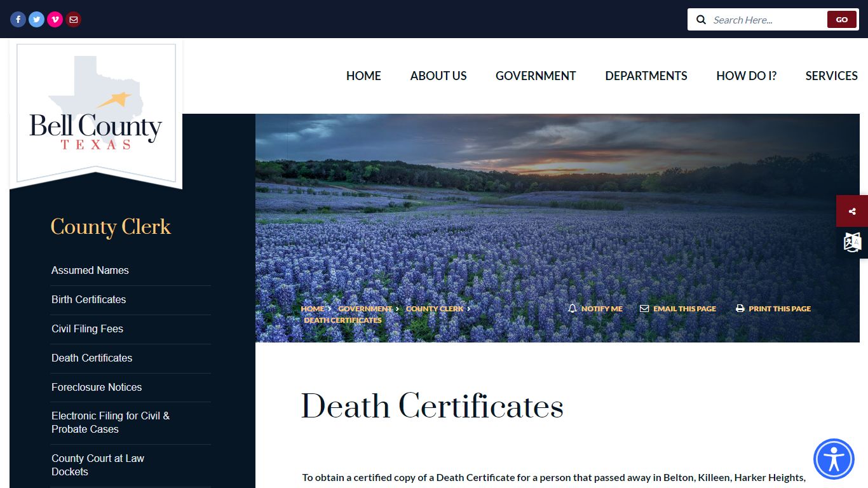The height and width of the screenshot is (488, 868).
Task: Click the County Clerk sidebar heading
Action: 111,227
